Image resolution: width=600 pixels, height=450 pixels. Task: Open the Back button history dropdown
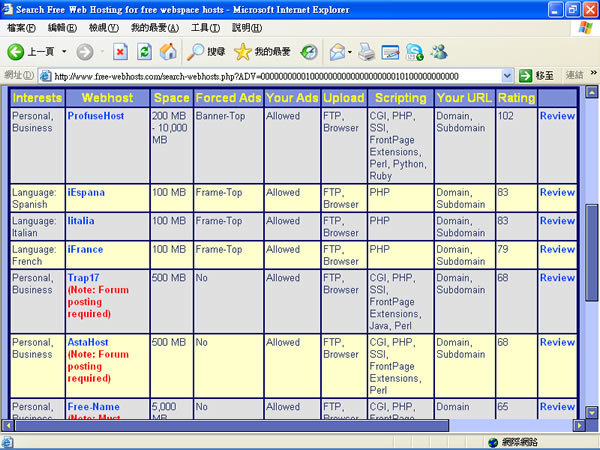(x=64, y=51)
